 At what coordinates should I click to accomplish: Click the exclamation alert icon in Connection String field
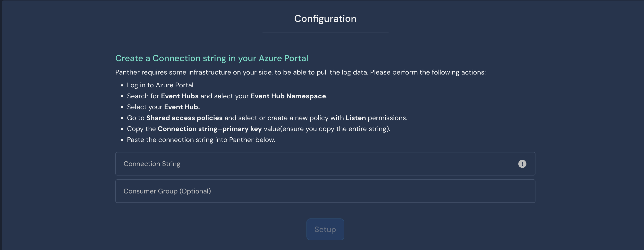pos(523,164)
